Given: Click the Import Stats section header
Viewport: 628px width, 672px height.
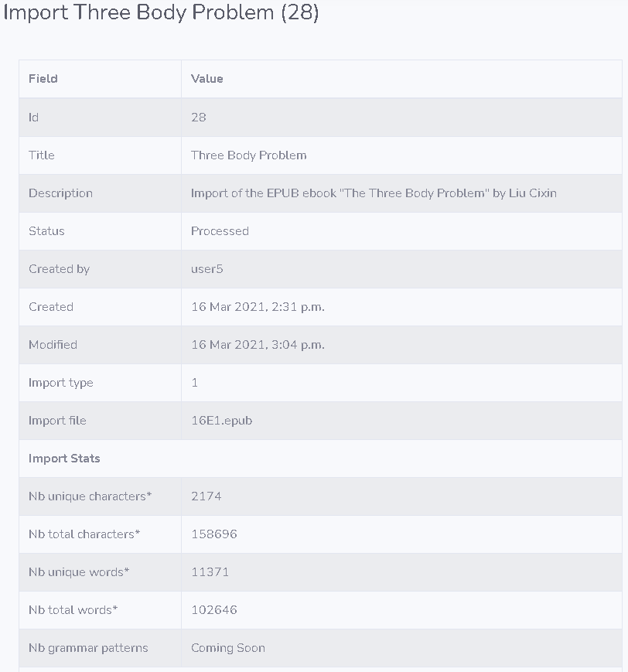Looking at the screenshot, I should pos(64,459).
